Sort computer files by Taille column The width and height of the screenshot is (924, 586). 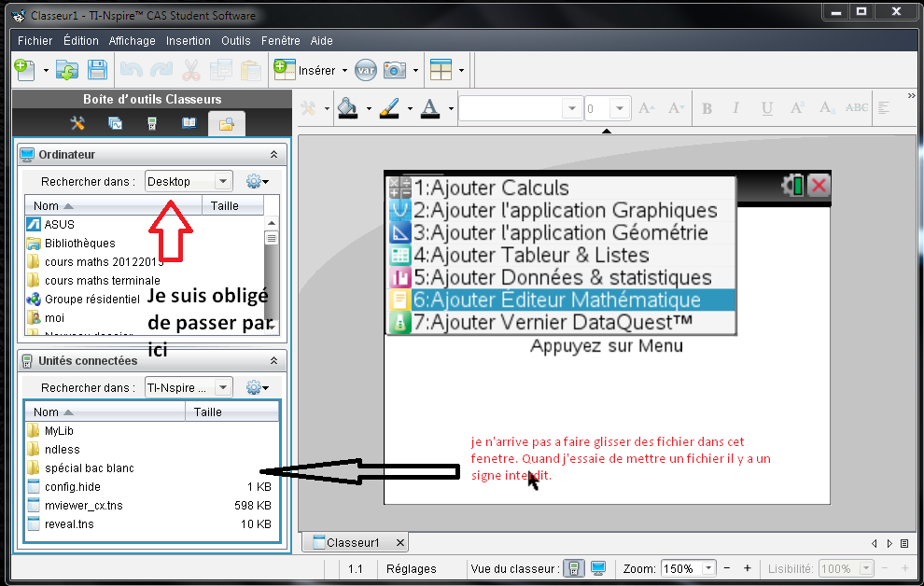(232, 205)
